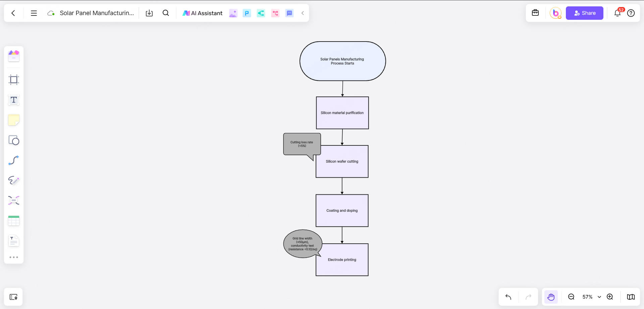Image resolution: width=644 pixels, height=309 pixels.
Task: Select the Frame tool
Action: click(x=14, y=80)
